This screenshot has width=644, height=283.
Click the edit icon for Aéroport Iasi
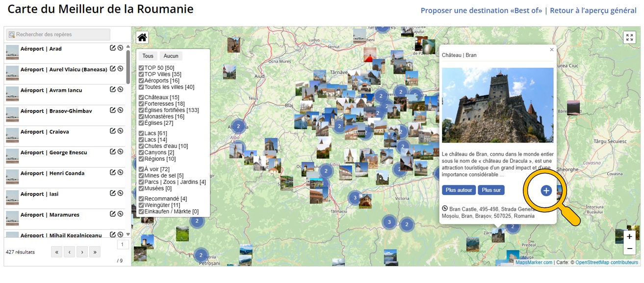tap(113, 194)
